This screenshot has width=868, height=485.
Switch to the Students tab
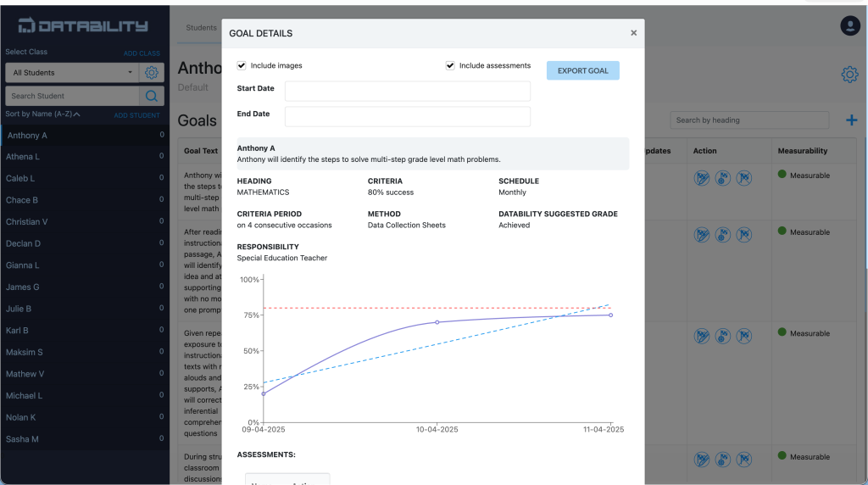tap(201, 27)
